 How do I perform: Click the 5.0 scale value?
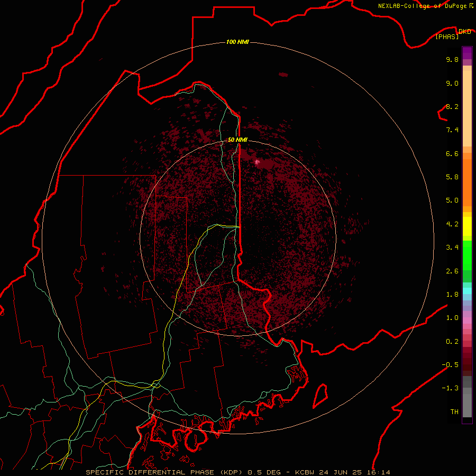point(452,200)
